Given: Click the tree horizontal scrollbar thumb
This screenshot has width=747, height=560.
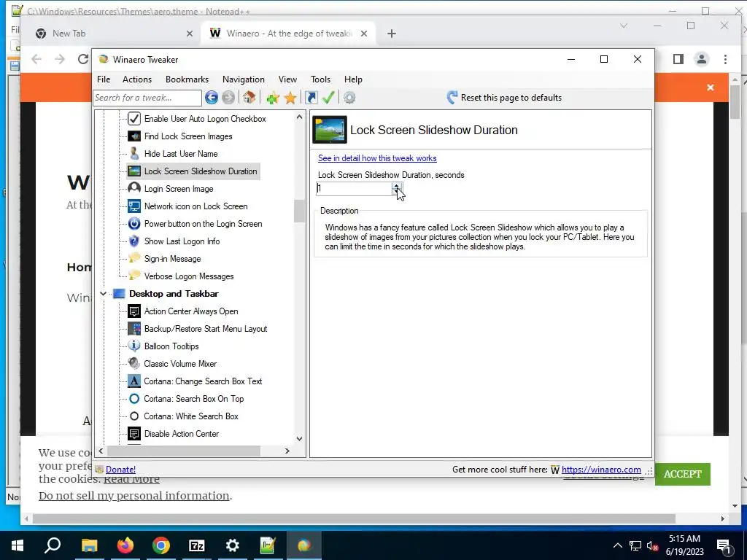Looking at the screenshot, I should point(184,451).
